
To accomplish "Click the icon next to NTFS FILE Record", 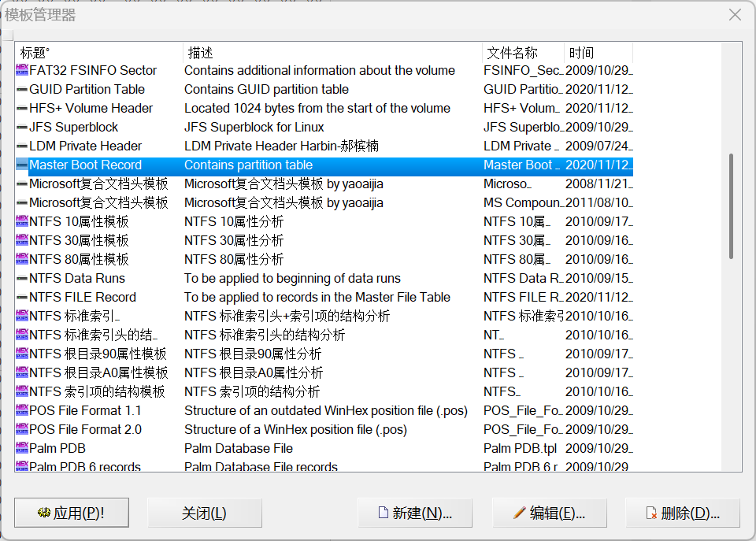I will [22, 297].
